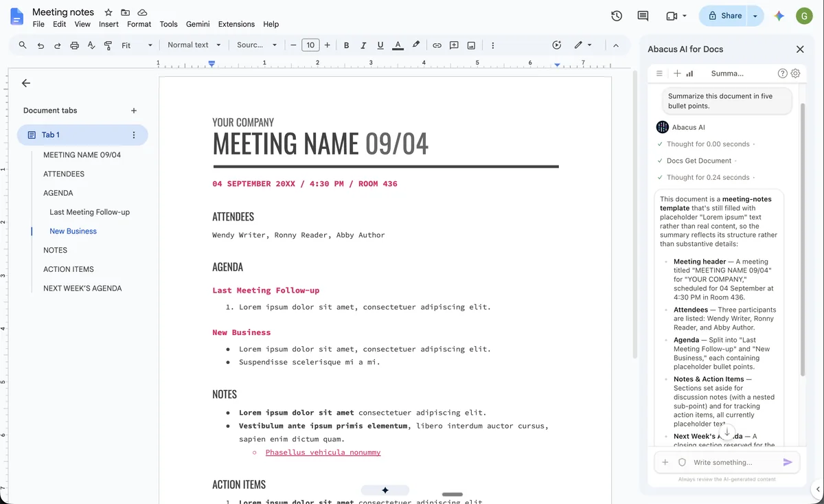This screenshot has height=504, width=824.
Task: Send the Abacus message with arrow icon
Action: tap(788, 462)
